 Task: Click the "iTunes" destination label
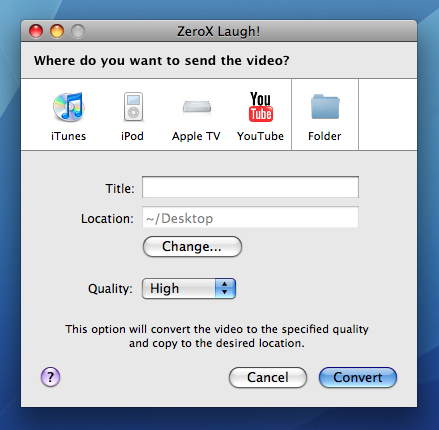[68, 136]
